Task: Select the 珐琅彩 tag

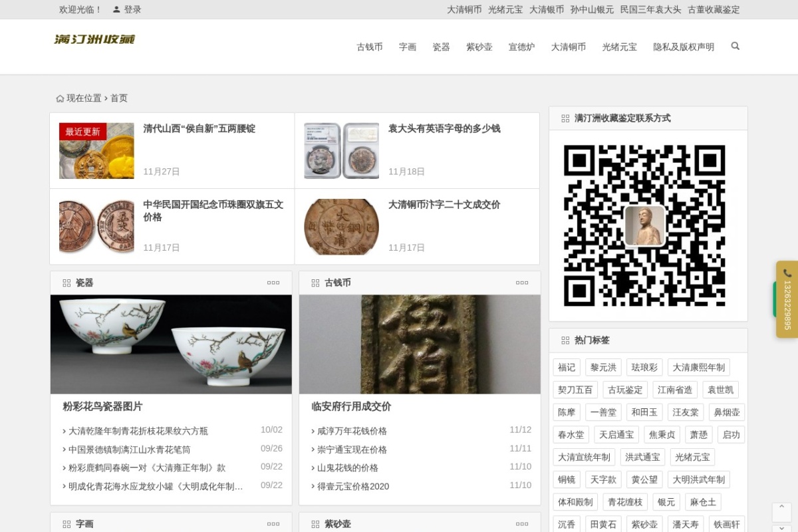Action: (644, 368)
